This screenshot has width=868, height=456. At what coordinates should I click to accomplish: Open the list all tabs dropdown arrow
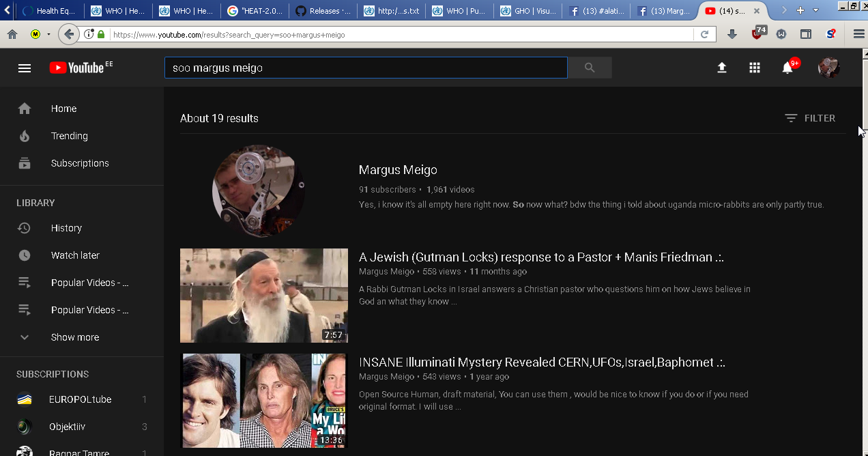[816, 10]
